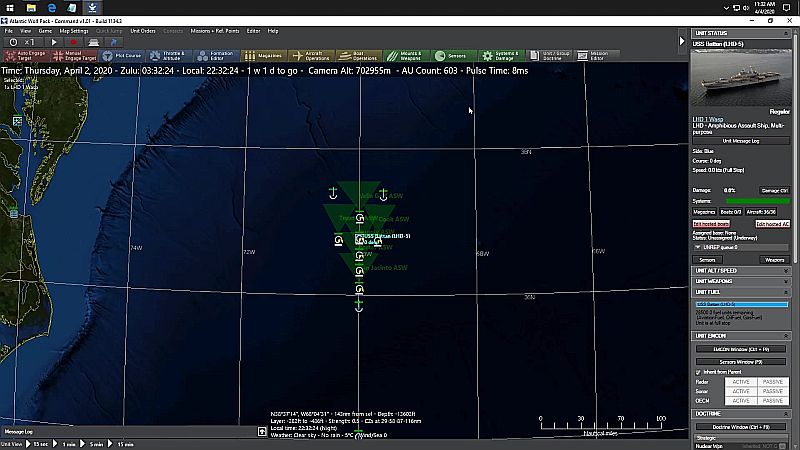Image resolution: width=800 pixels, height=450 pixels.
Task: Open Doctrine Window button
Action: (x=741, y=427)
